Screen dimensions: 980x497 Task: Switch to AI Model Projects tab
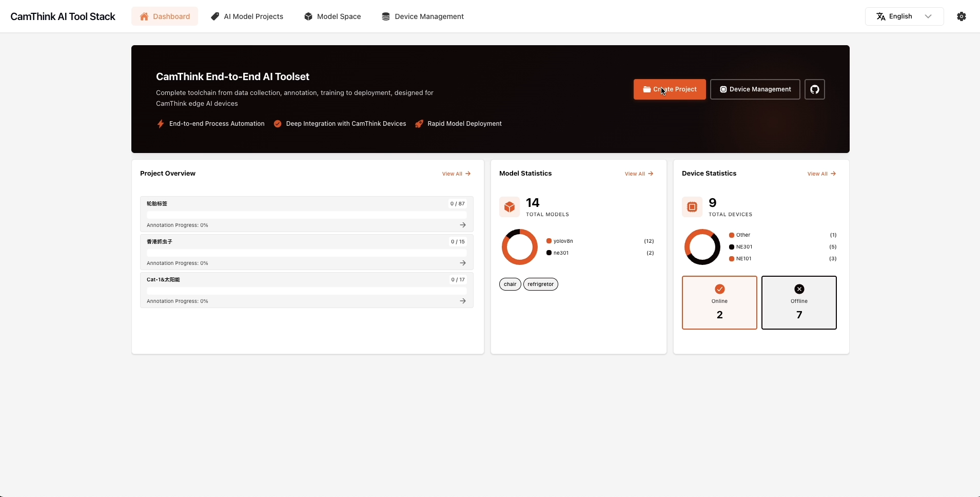tap(247, 16)
